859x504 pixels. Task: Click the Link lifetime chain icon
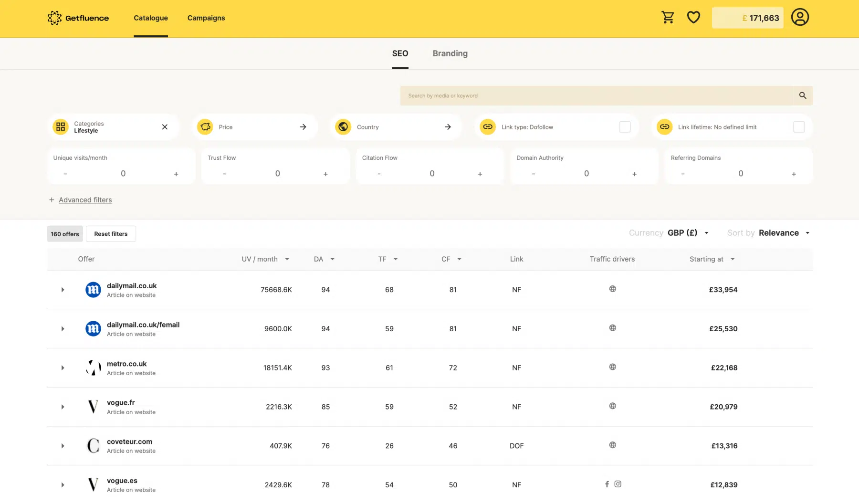click(x=665, y=127)
